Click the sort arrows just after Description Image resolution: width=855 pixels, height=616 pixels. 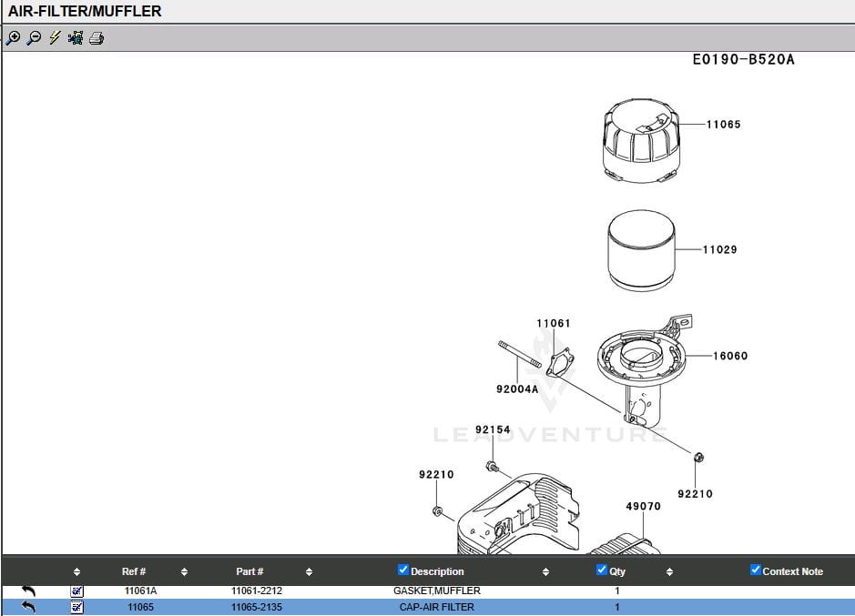pos(545,572)
